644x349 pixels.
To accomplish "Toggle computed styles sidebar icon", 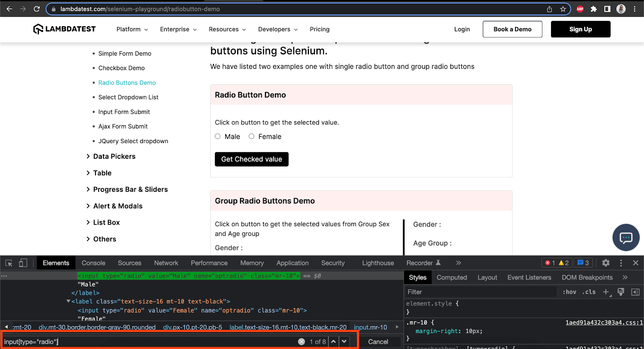I will coord(636,292).
